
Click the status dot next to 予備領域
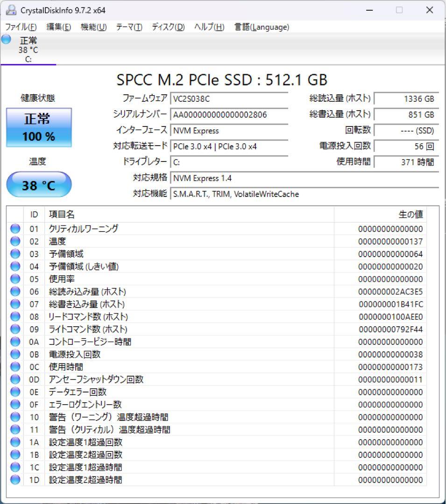coord(15,254)
